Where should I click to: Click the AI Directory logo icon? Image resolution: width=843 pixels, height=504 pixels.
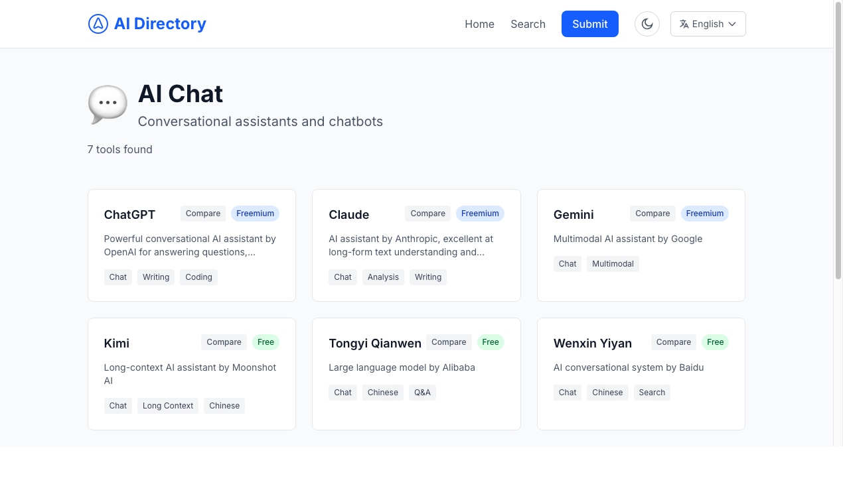pyautogui.click(x=98, y=24)
